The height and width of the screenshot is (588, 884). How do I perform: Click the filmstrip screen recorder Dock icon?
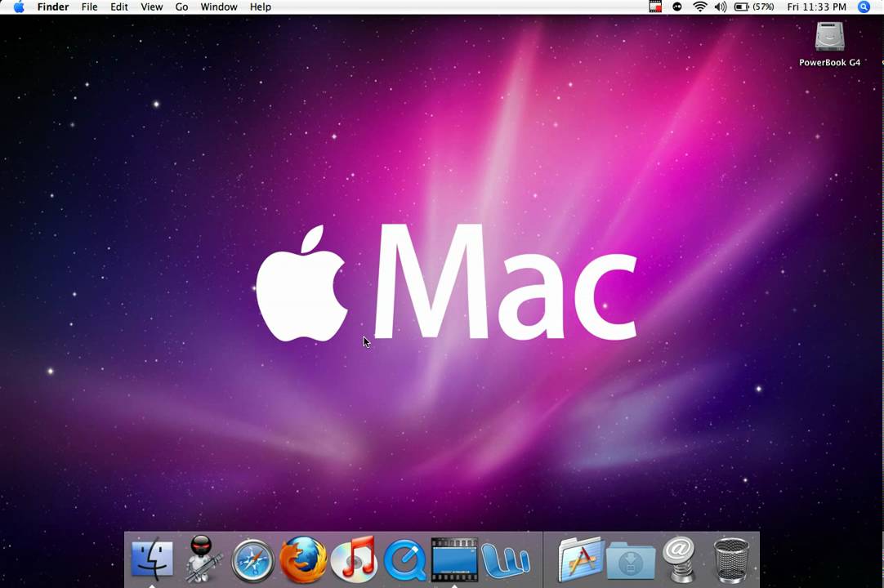454,559
